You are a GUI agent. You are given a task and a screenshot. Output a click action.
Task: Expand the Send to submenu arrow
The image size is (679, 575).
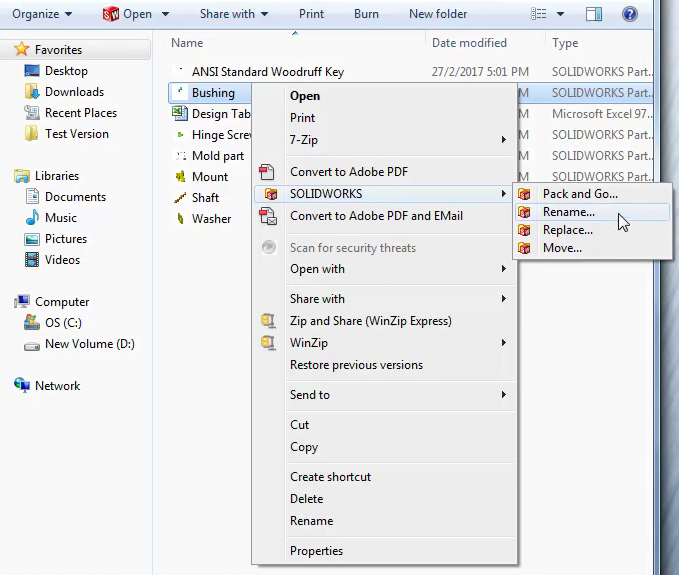(504, 394)
